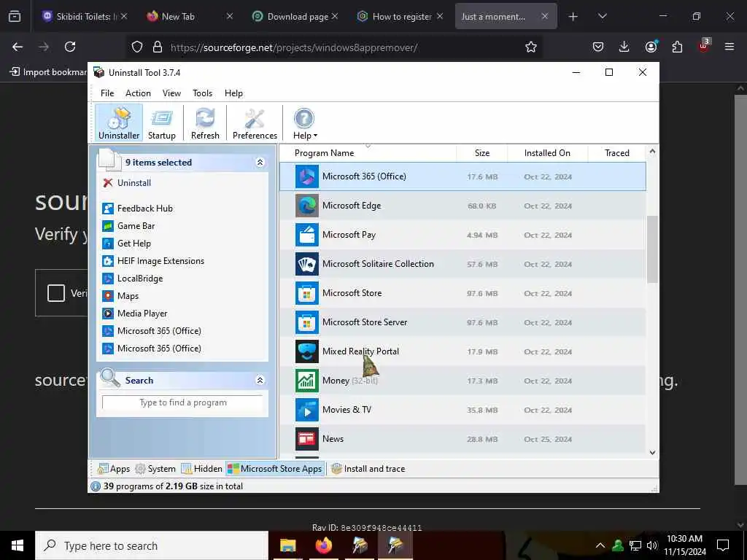Open the Firefox hamburger menu

tap(729, 47)
